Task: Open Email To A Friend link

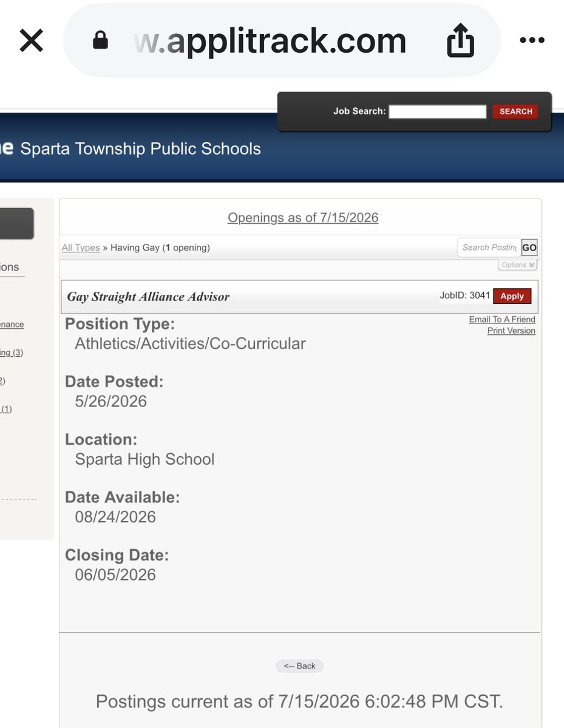Action: pos(502,319)
